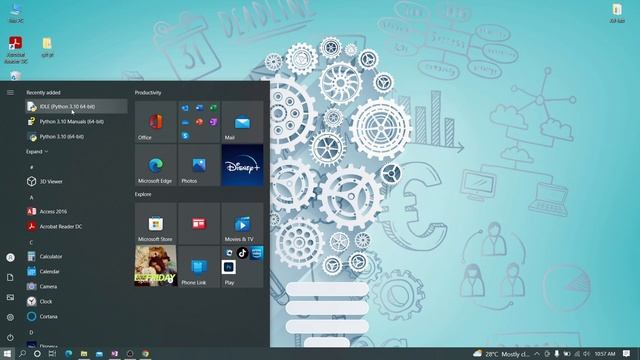Launch Python 3.10 (64-bit)
The width and height of the screenshot is (640, 360).
coord(76,137)
